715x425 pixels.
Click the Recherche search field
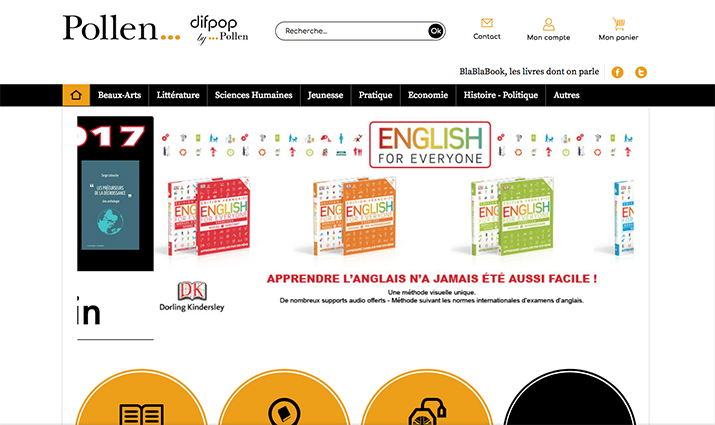pyautogui.click(x=351, y=31)
